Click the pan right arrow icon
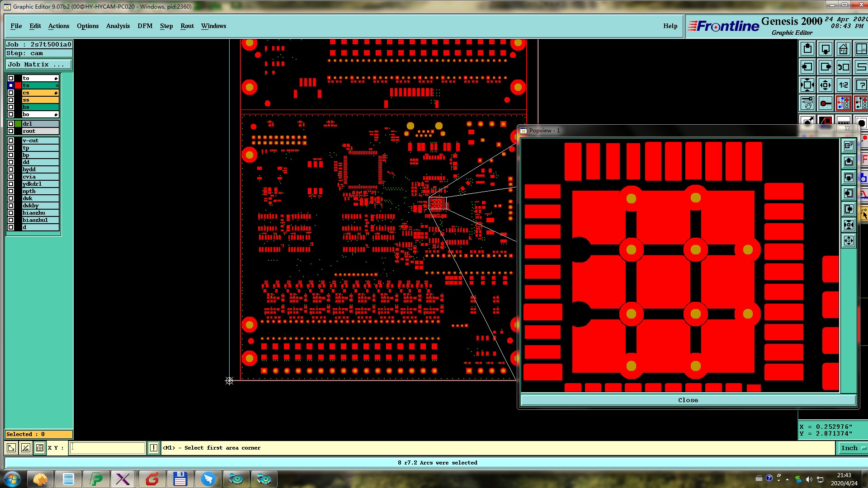 point(826,67)
